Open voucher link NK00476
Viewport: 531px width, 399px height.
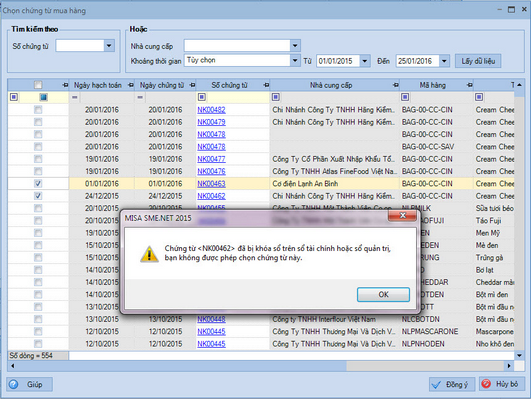pos(211,171)
